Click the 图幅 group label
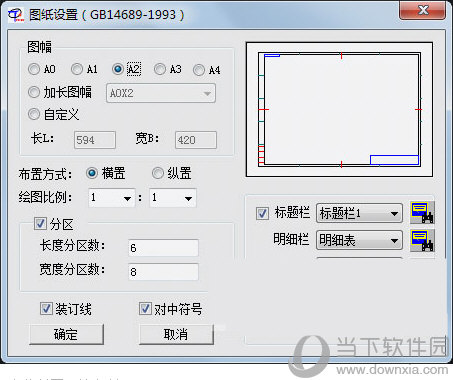 [x=39, y=47]
